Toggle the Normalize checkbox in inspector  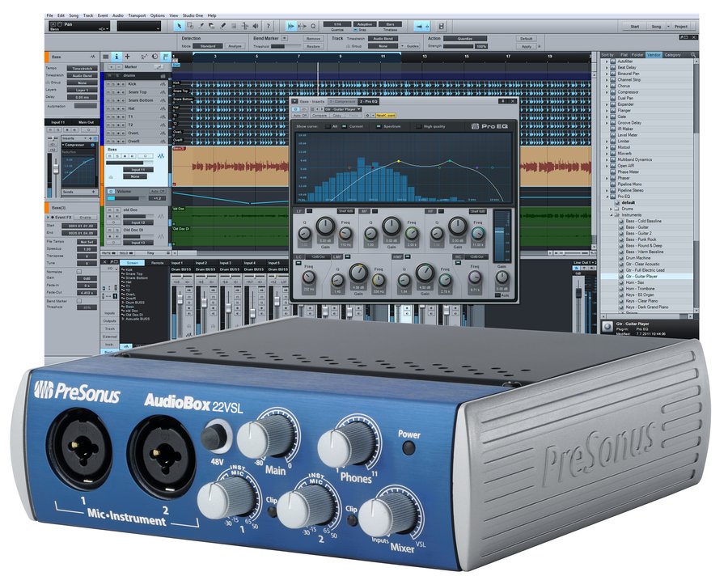tap(79, 272)
